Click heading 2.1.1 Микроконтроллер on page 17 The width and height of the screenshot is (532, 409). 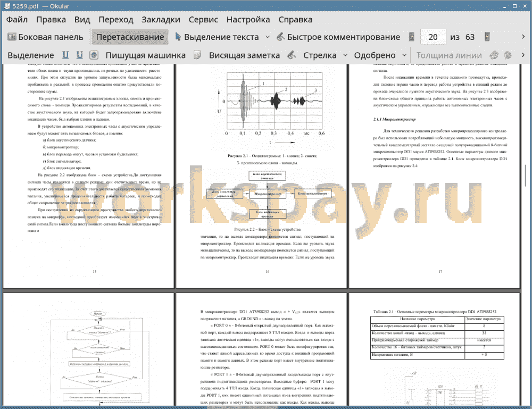tap(394, 119)
